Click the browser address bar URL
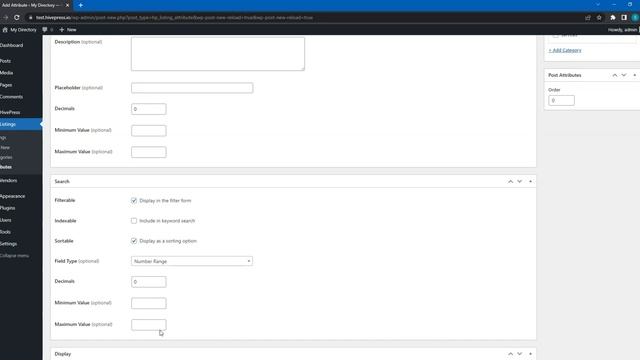This screenshot has height=360, width=640. pos(174,18)
